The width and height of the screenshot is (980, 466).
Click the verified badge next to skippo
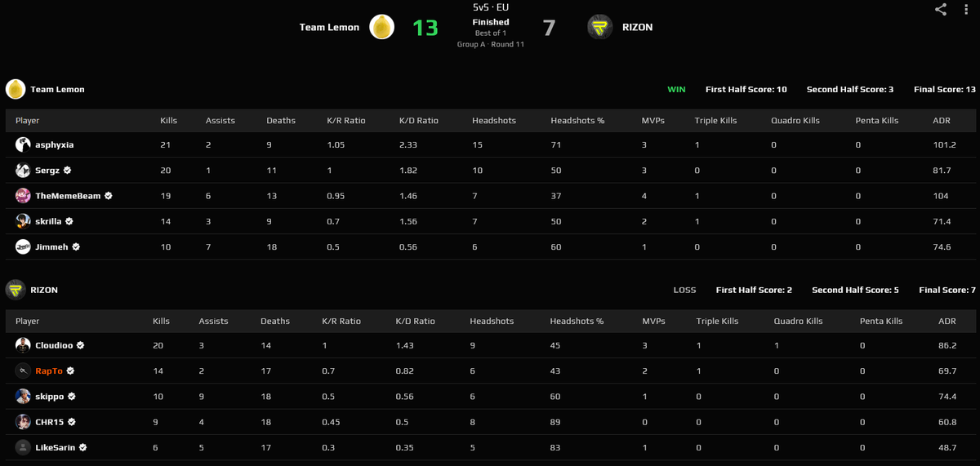click(71, 397)
